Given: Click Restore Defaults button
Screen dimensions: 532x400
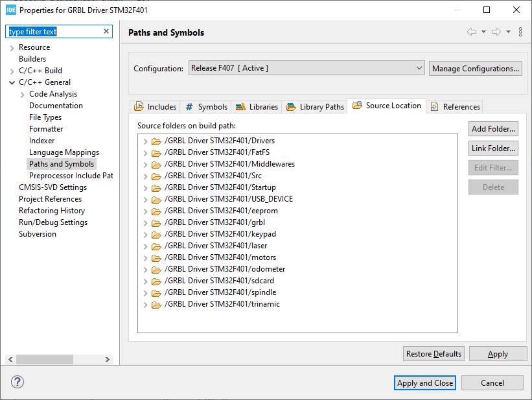Looking at the screenshot, I should click(x=434, y=354).
